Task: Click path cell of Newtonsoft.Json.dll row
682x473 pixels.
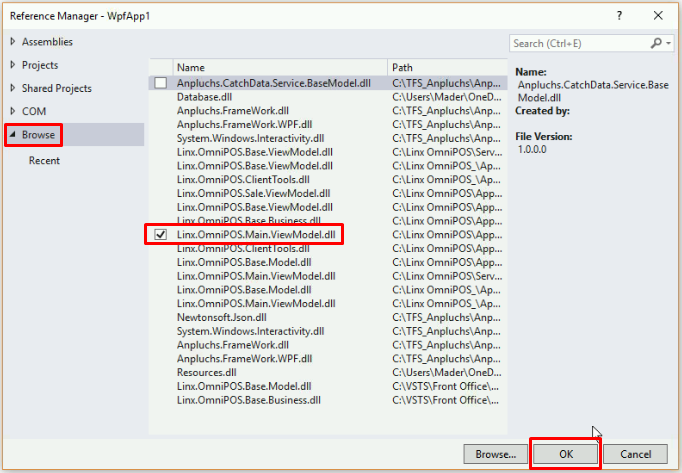Action: point(446,318)
